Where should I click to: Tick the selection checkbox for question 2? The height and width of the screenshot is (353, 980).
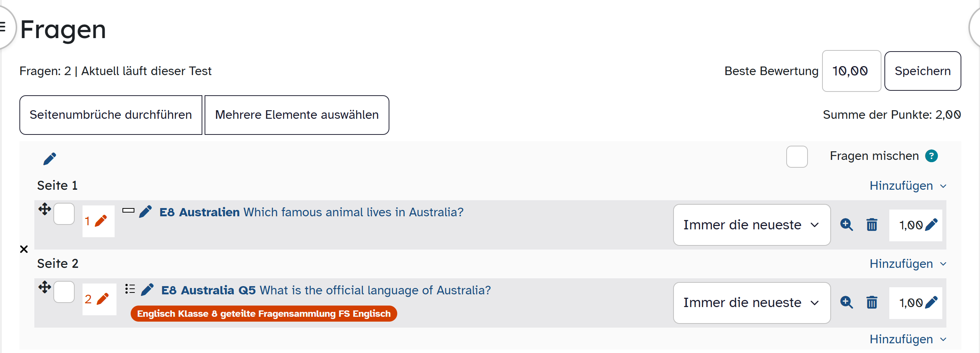pos(64,292)
